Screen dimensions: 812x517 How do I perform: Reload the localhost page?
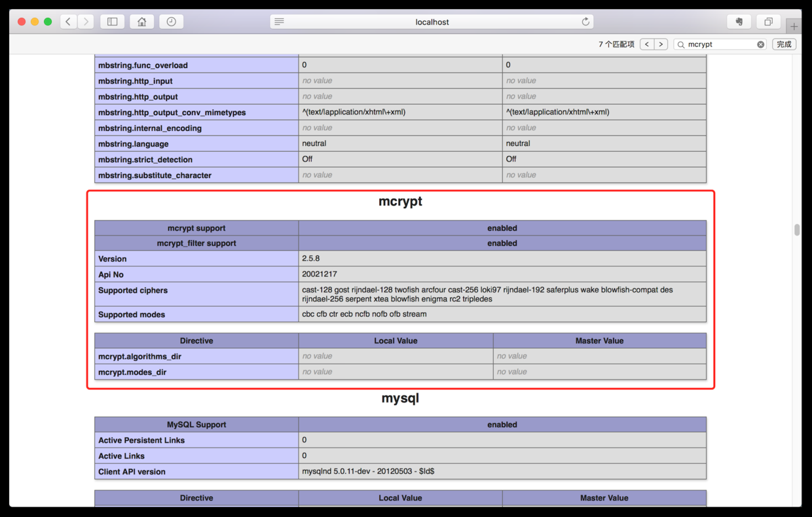(x=585, y=21)
